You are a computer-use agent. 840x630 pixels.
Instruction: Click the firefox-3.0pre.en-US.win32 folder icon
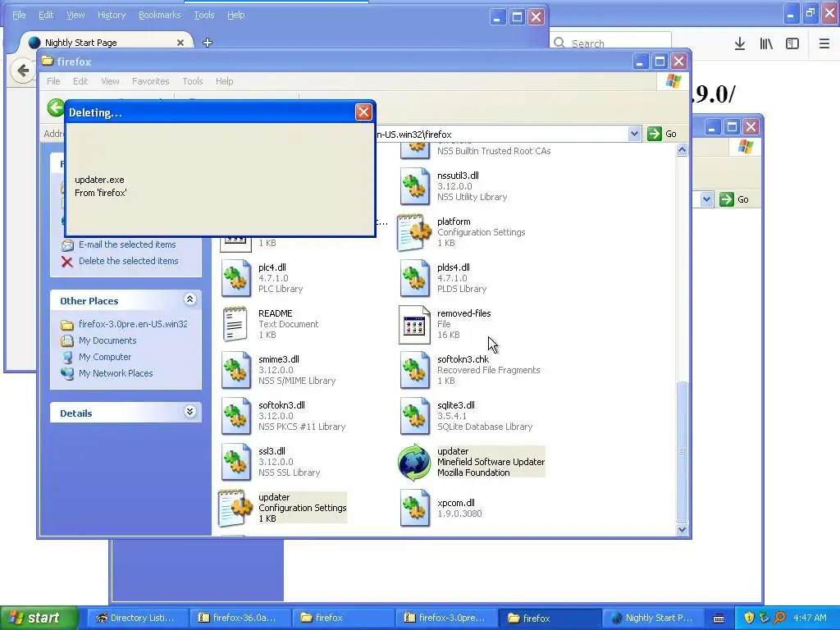(x=67, y=325)
